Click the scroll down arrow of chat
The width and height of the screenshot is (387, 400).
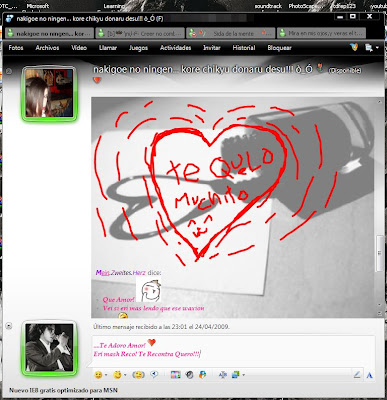click(x=379, y=305)
